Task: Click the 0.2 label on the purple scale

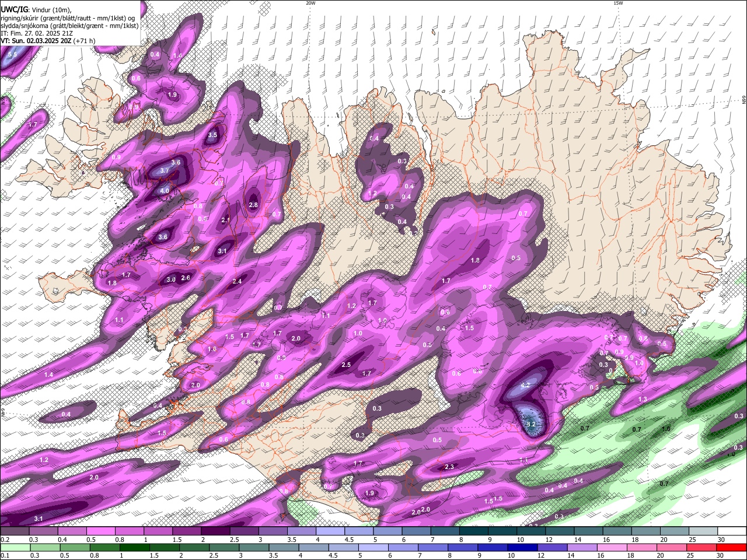Action: point(5,540)
